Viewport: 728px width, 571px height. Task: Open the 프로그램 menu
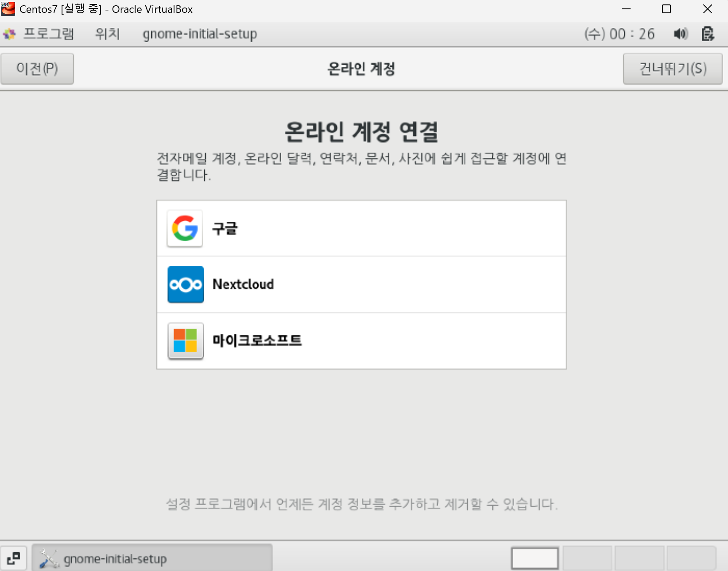pos(49,34)
